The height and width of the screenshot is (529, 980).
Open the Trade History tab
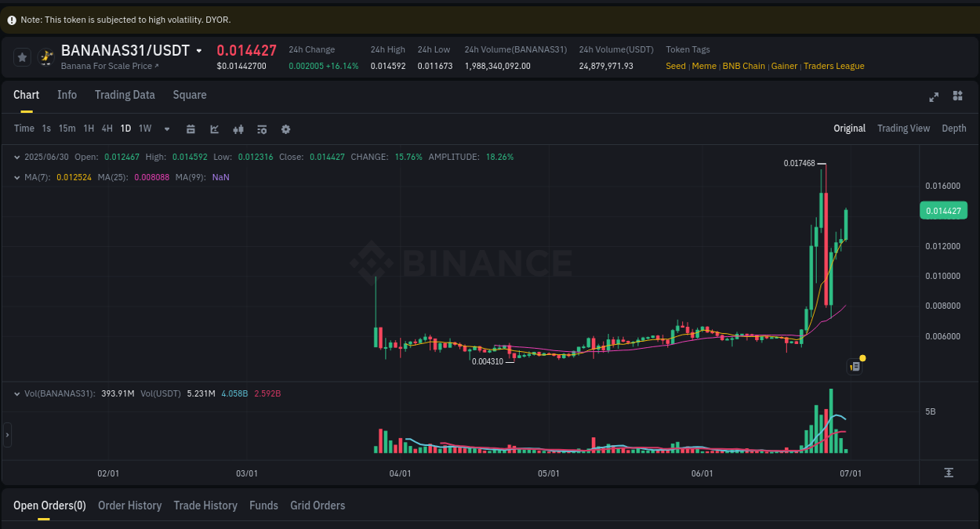coord(205,505)
